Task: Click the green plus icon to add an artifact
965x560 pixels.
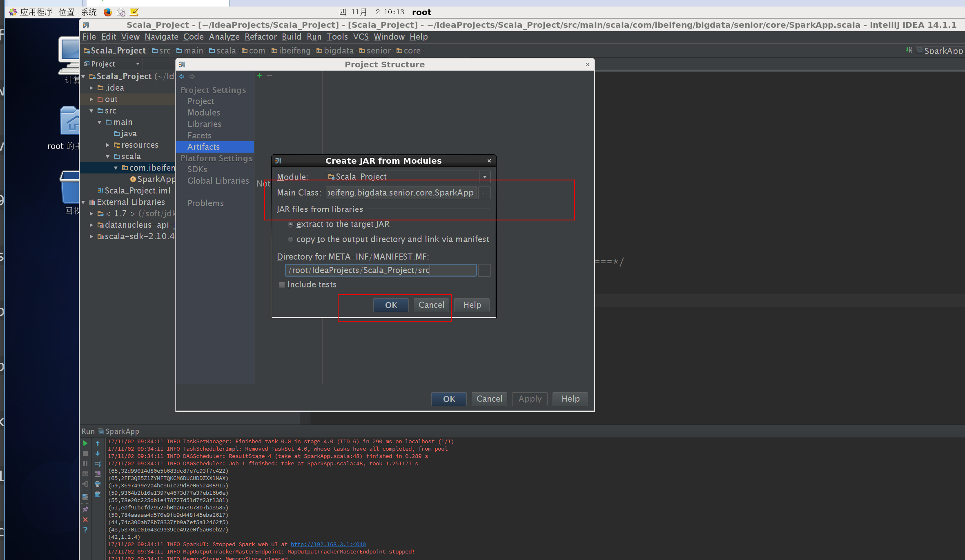Action: [x=259, y=76]
